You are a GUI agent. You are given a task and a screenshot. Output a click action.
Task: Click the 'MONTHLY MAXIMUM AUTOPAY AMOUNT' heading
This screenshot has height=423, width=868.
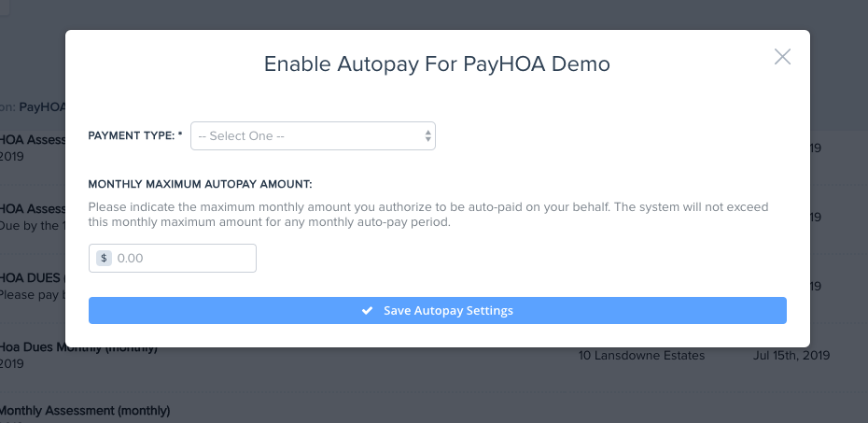pyautogui.click(x=200, y=185)
